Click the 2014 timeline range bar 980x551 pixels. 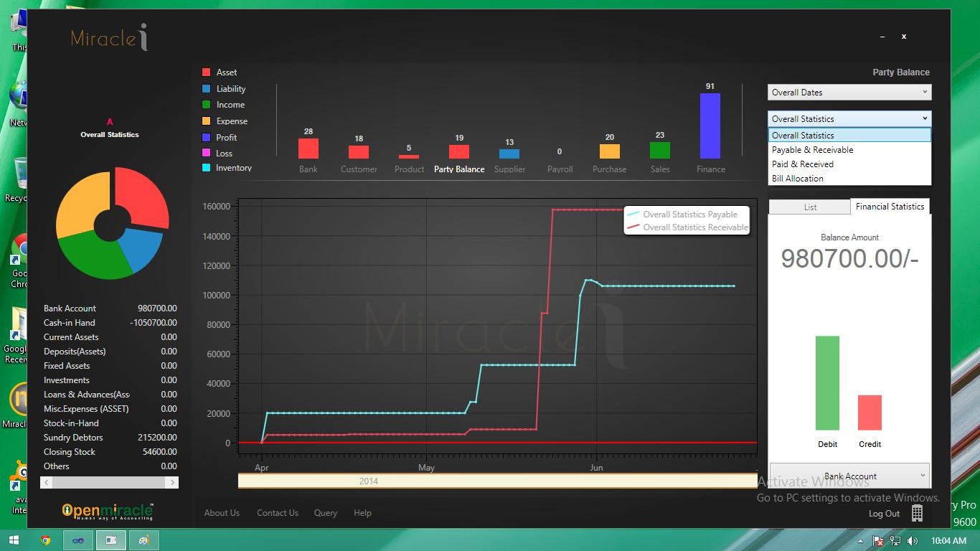point(497,481)
